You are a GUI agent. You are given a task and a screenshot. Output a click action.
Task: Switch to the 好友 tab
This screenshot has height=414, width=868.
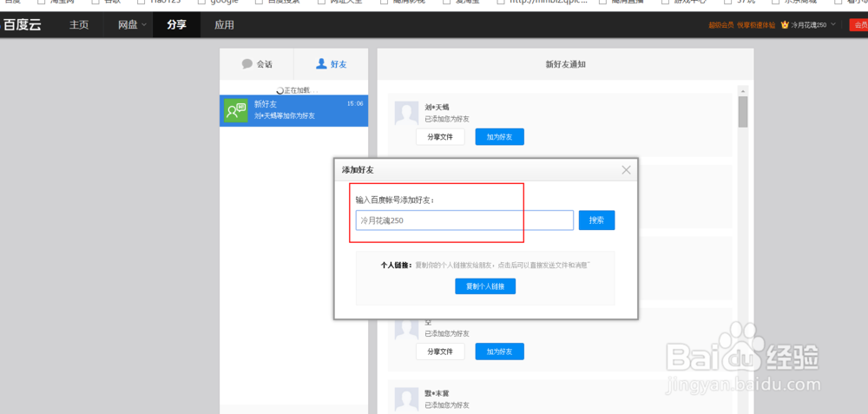tap(331, 64)
